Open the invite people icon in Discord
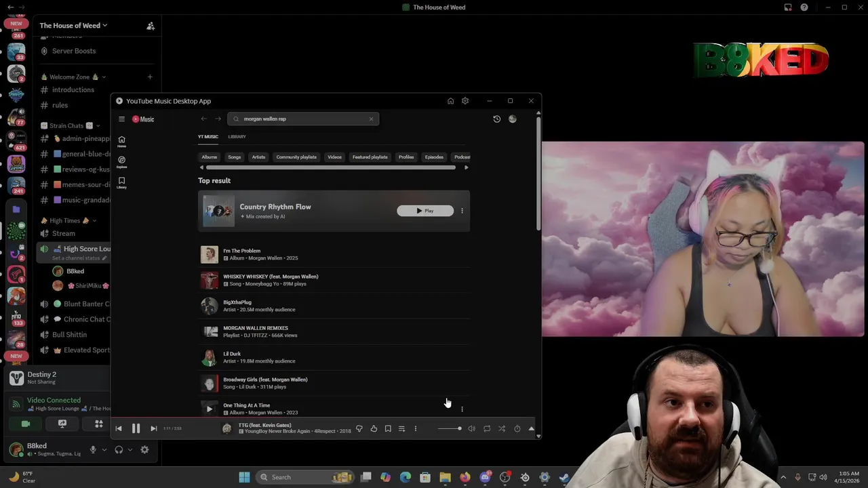 coord(151,26)
